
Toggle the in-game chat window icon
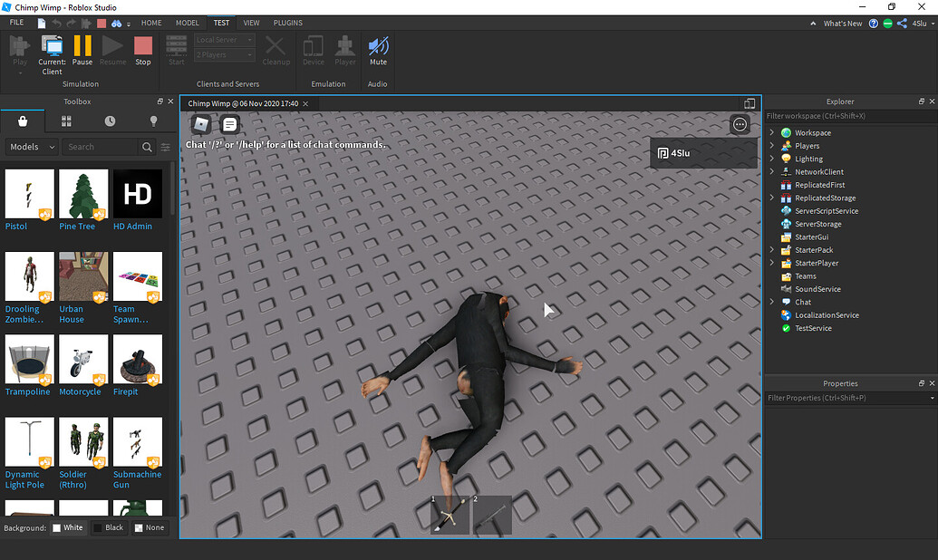click(x=229, y=124)
